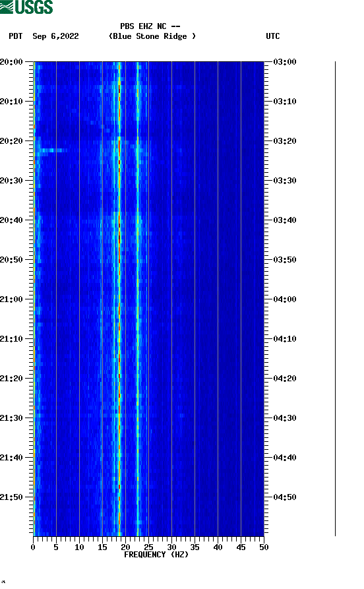Click the bright horizontal burst below 20:20
This screenshot has height=589, width=364.
pos(51,150)
